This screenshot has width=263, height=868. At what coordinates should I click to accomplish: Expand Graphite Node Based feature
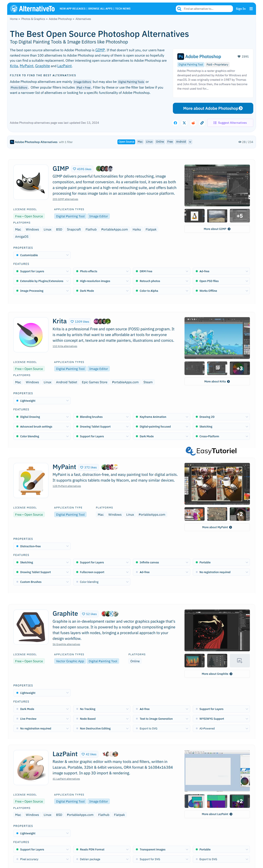[102, 719]
